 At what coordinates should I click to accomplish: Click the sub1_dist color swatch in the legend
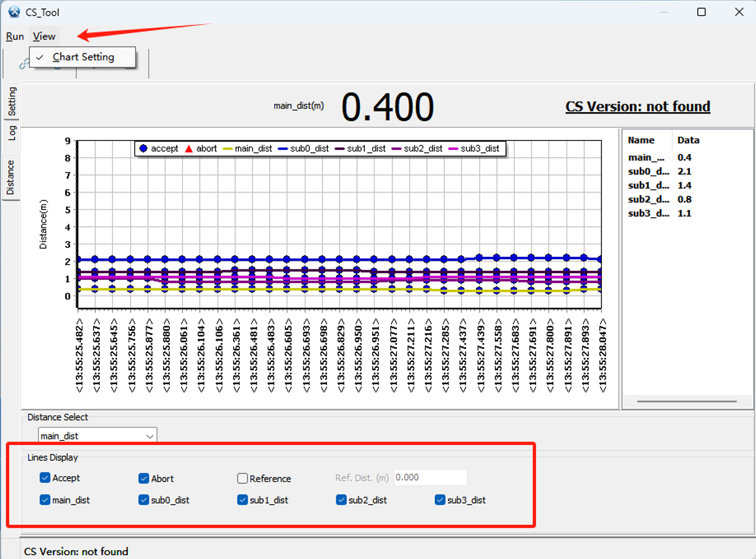point(339,148)
